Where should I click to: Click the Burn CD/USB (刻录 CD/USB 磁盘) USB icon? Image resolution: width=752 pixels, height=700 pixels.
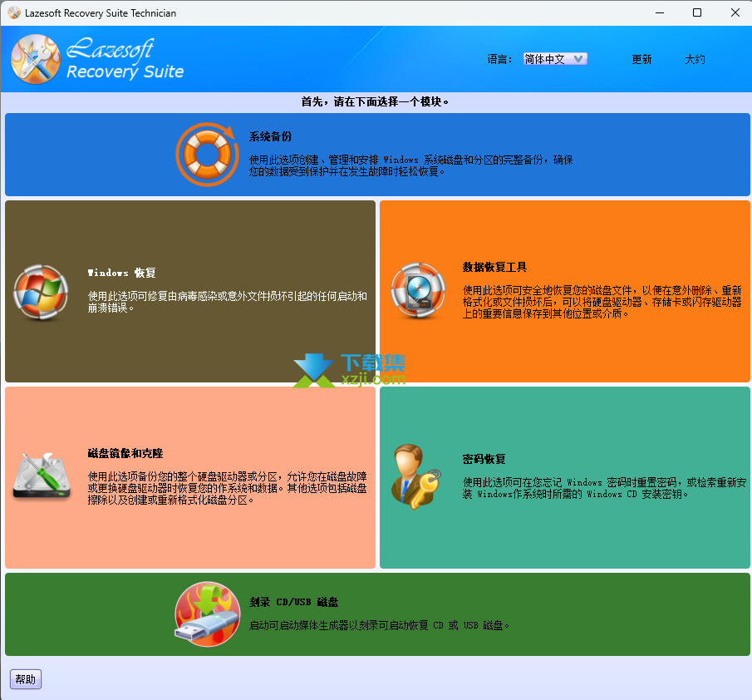pyautogui.click(x=207, y=614)
